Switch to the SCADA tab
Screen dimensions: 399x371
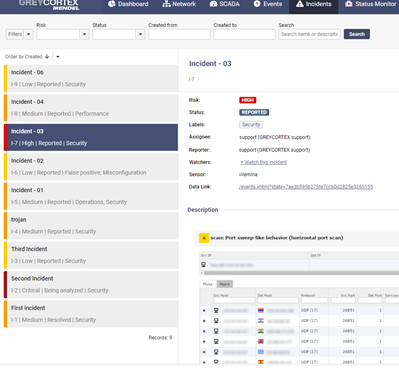click(225, 4)
